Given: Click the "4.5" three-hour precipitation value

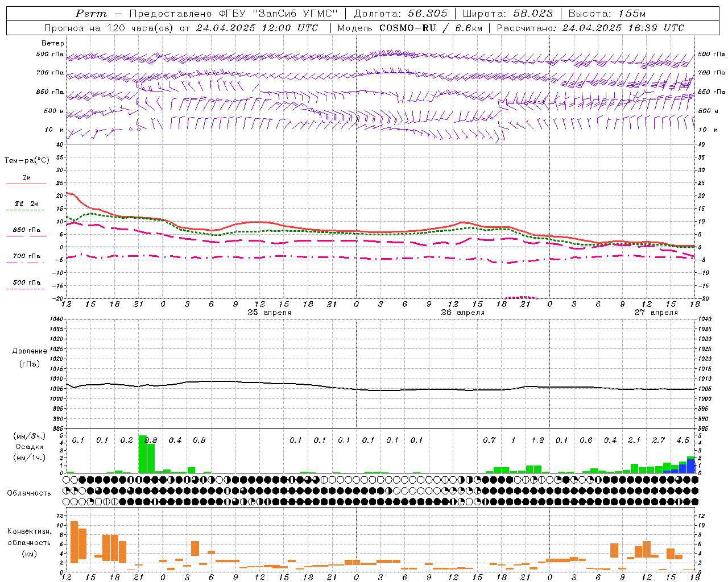Looking at the screenshot, I should [x=682, y=440].
